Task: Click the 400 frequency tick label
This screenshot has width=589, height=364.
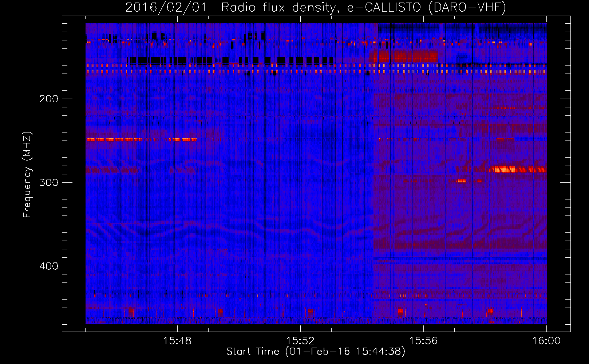Action: point(49,266)
